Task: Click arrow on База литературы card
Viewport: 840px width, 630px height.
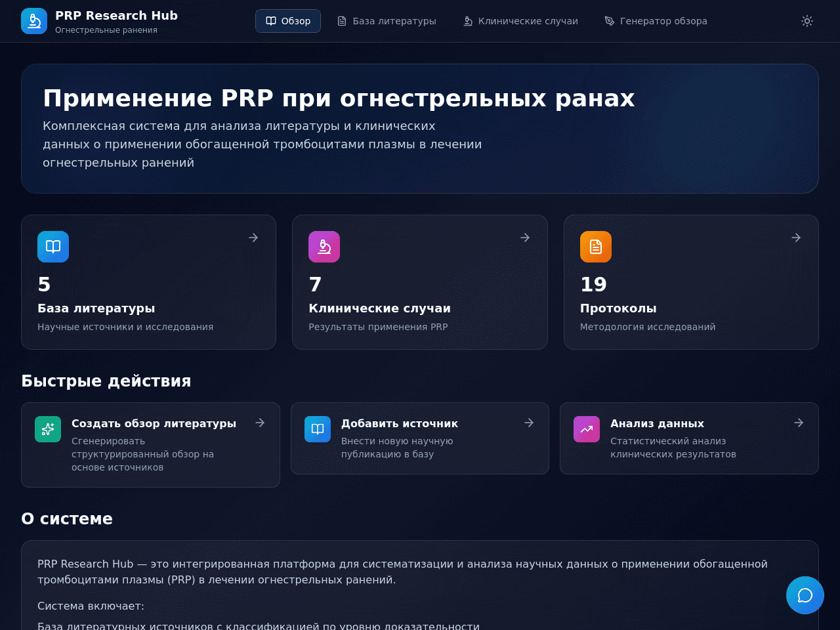Action: pyautogui.click(x=253, y=238)
